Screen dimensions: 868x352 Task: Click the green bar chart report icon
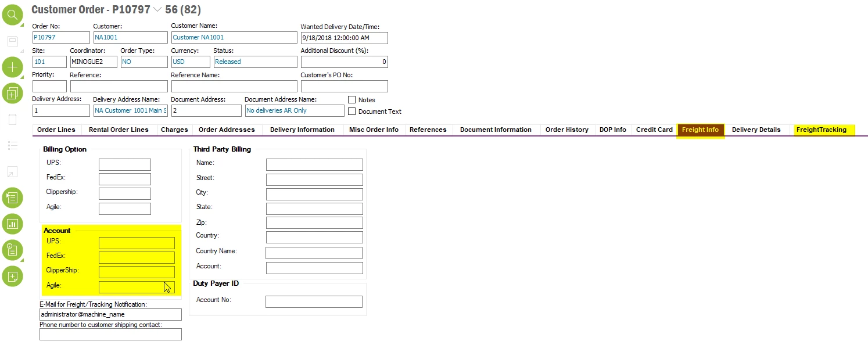(x=12, y=224)
